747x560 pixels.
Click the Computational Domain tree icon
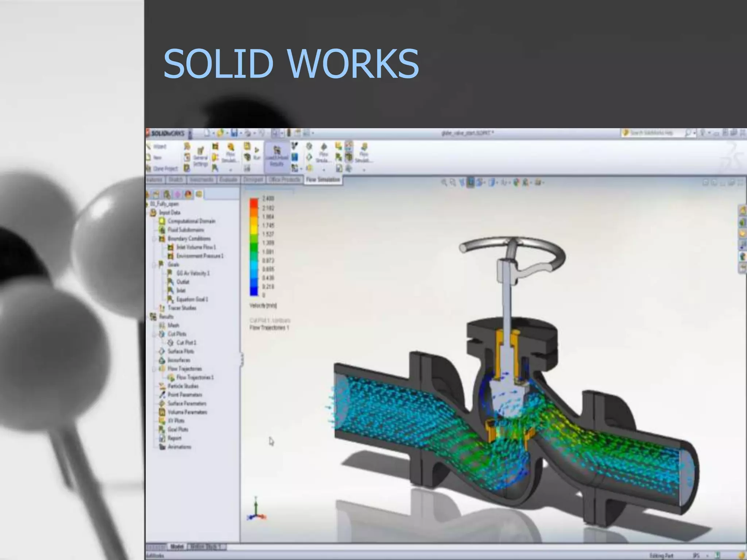click(162, 221)
